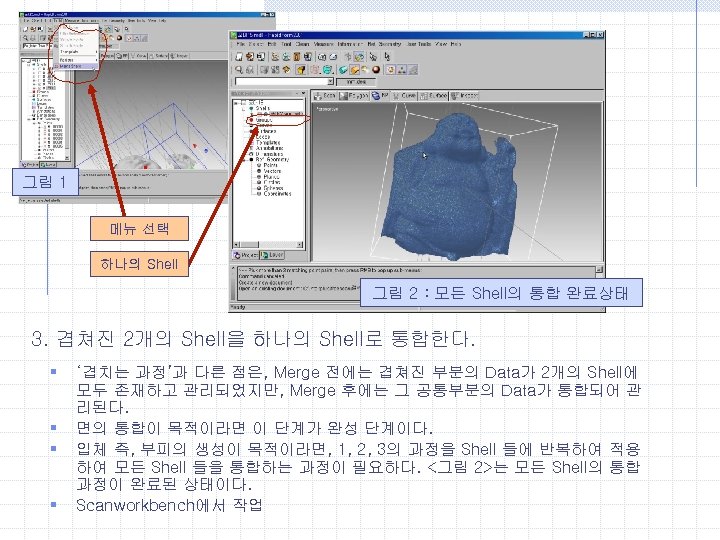Switch to the Polygon workbench tab in the right window

(x=354, y=96)
